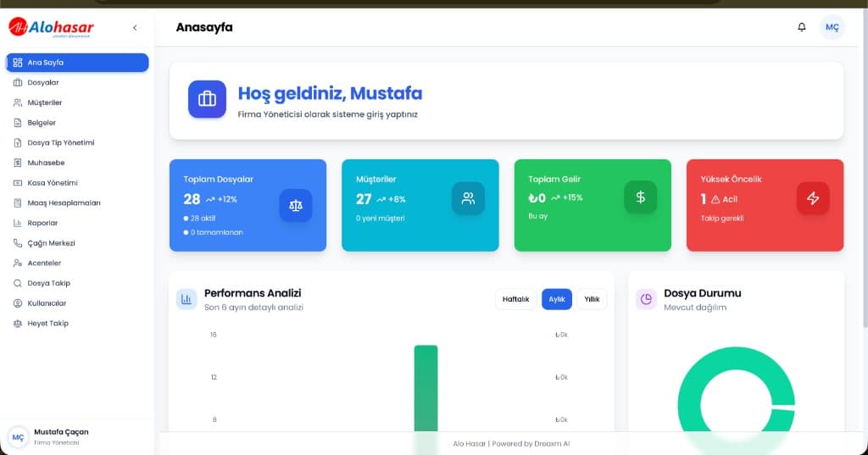This screenshot has height=455, width=868.
Task: Select the Aylık chart period
Action: click(557, 299)
